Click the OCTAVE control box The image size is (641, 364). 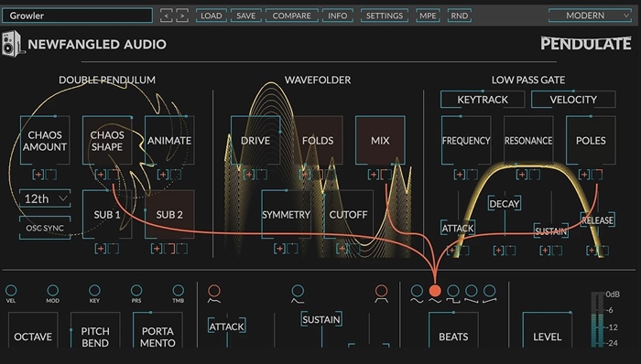tap(33, 330)
